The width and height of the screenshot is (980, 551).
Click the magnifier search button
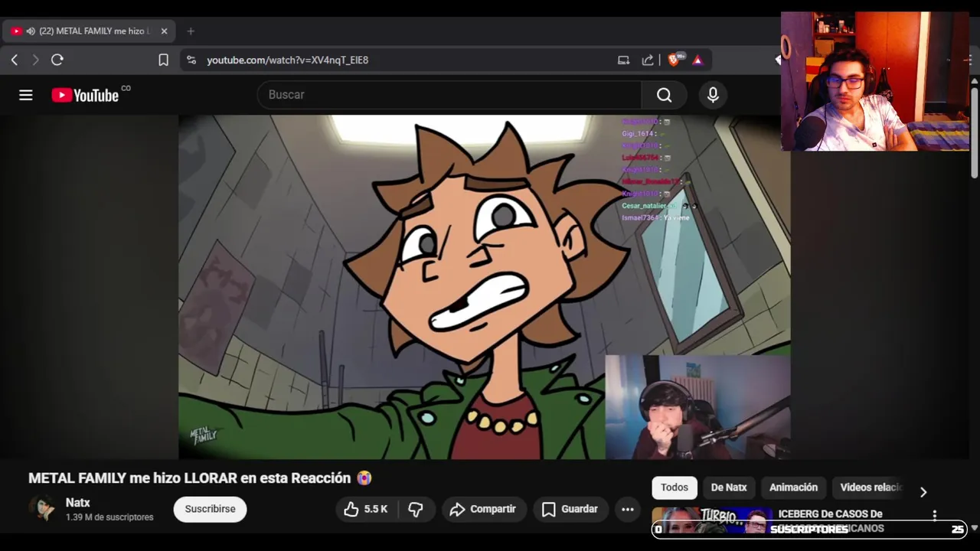tap(664, 95)
